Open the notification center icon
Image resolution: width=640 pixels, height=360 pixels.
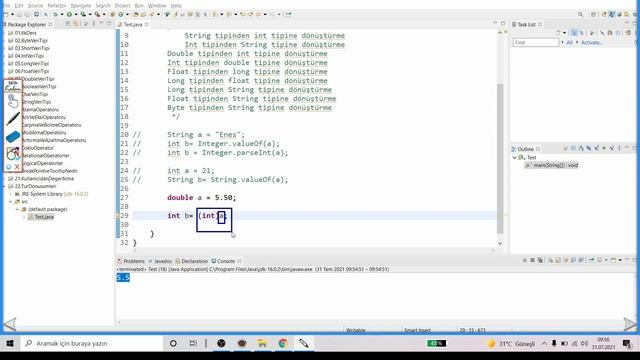click(x=627, y=344)
